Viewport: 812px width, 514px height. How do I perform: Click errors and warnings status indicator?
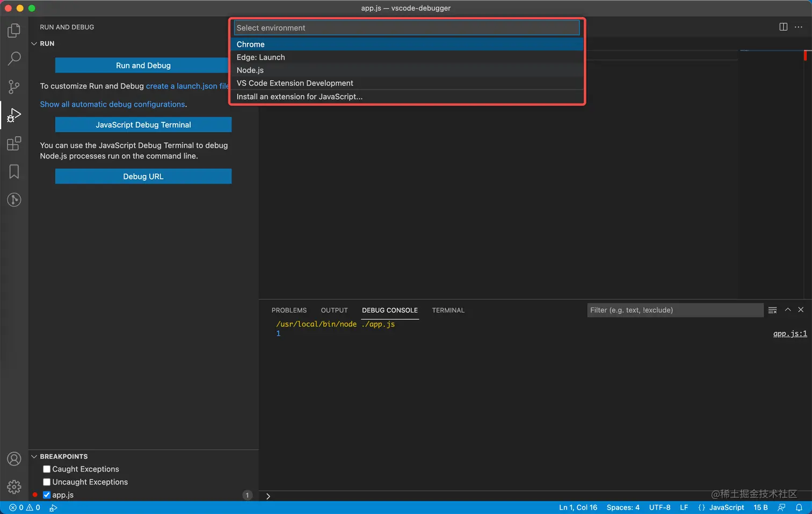(x=25, y=508)
